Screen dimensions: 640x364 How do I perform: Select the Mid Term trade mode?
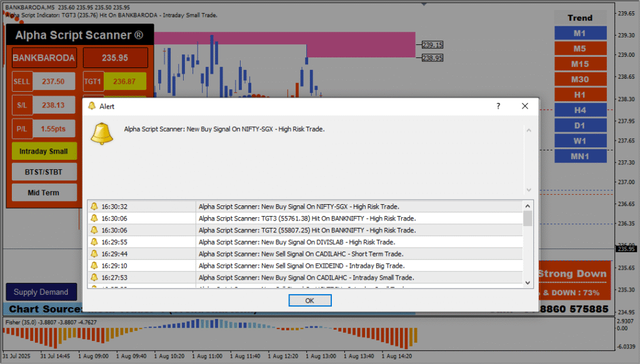pos(44,192)
